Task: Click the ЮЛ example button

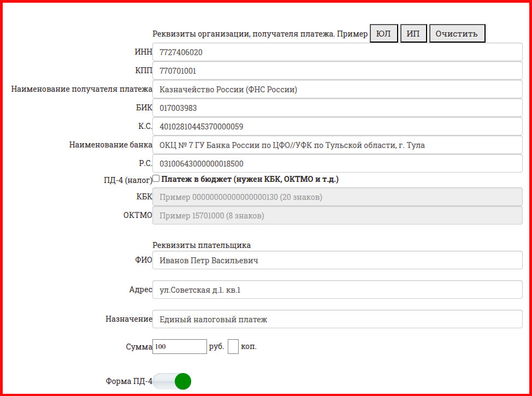Action: pos(383,33)
